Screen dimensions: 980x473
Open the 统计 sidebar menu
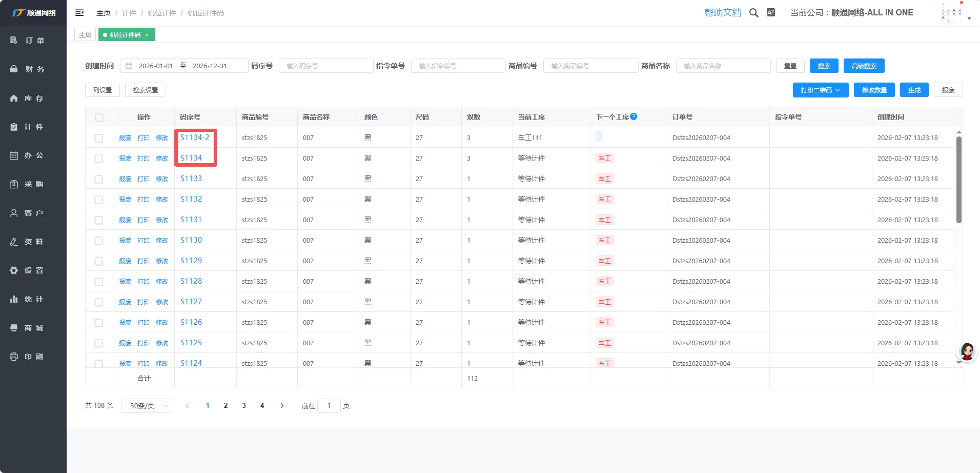(33, 299)
